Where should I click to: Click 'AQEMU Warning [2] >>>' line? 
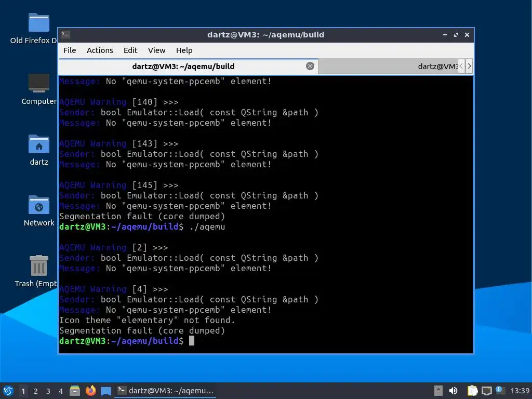[113, 248]
